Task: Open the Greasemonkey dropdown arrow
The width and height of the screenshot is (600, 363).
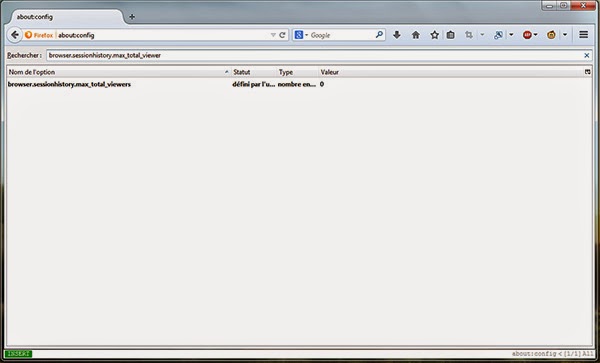Action: click(565, 35)
